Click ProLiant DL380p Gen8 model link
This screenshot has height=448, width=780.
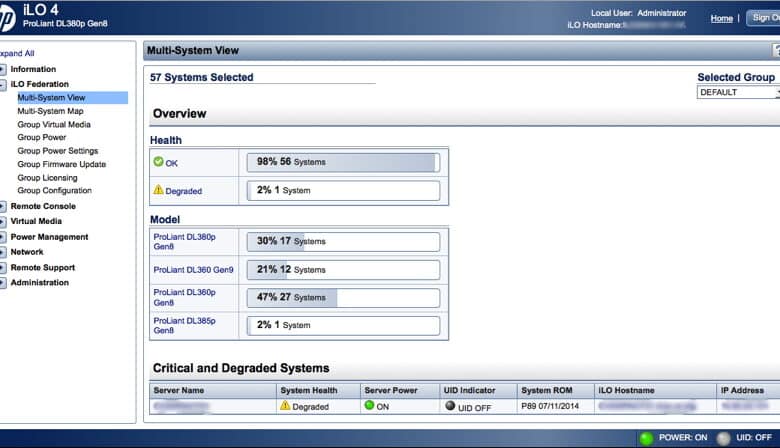pyautogui.click(x=184, y=242)
